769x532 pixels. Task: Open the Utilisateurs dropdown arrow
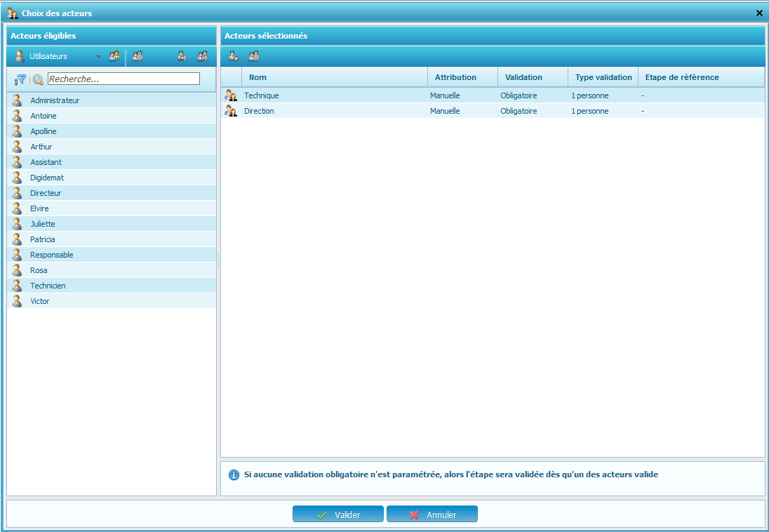[98, 57]
